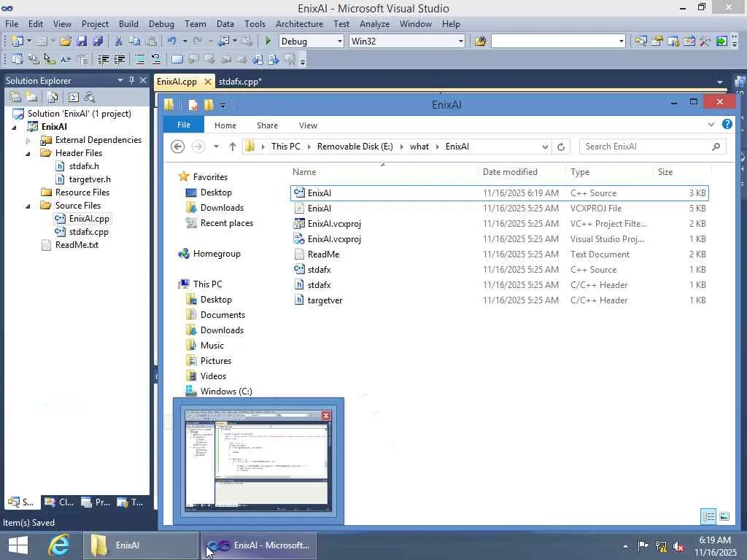Toggle bookmark icon in text editor toolbar

click(x=177, y=59)
